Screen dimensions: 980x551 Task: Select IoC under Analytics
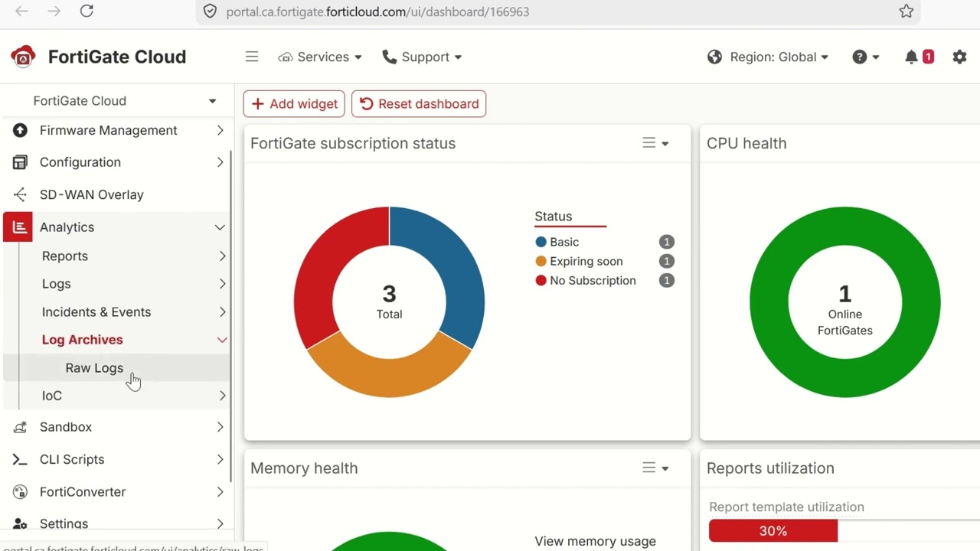[x=52, y=396]
